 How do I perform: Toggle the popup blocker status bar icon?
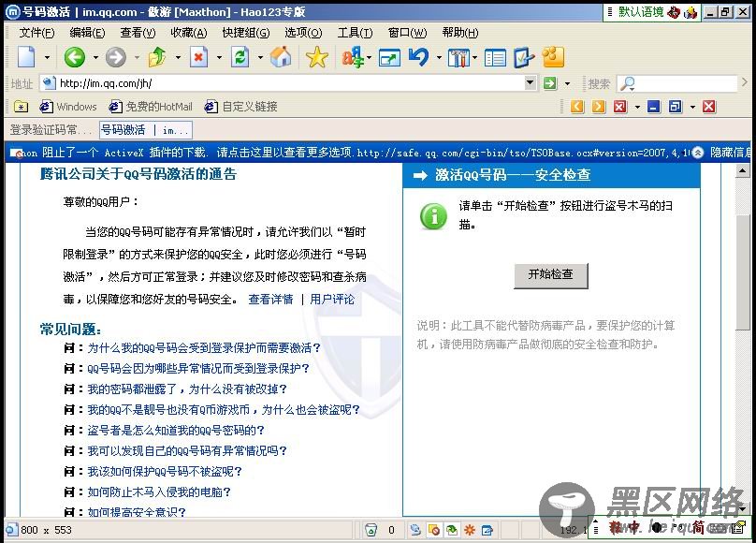tap(434, 530)
